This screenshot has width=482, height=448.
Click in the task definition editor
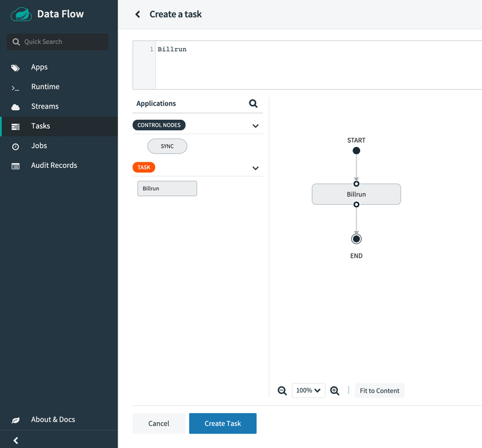click(319, 65)
